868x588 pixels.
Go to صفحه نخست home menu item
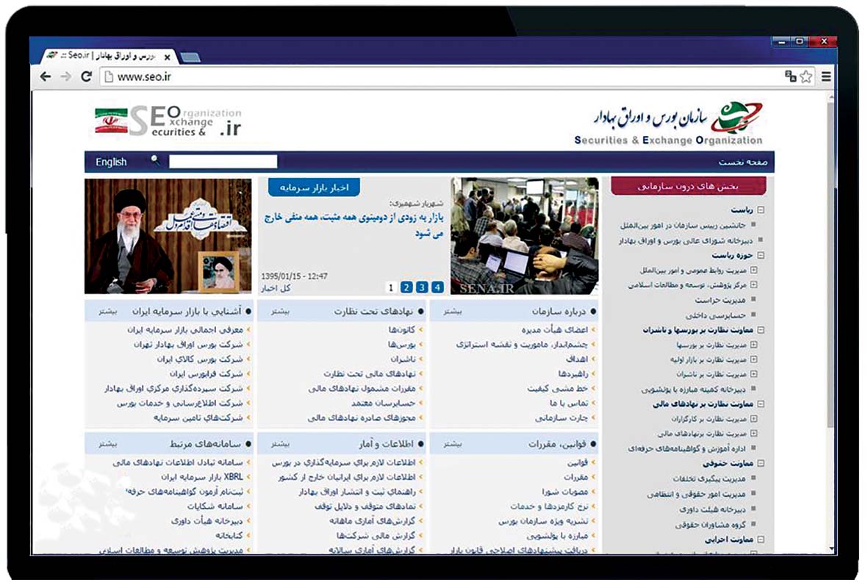click(742, 162)
